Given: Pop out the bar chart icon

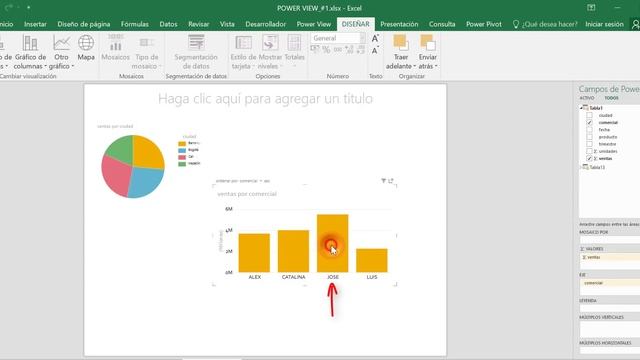Looking at the screenshot, I should point(391,180).
